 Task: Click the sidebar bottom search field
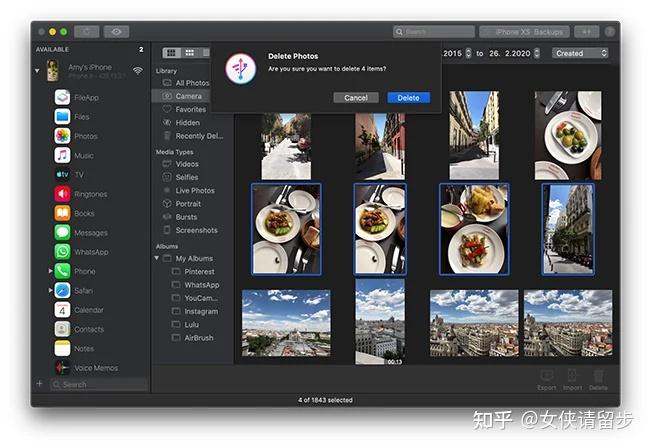coord(99,384)
